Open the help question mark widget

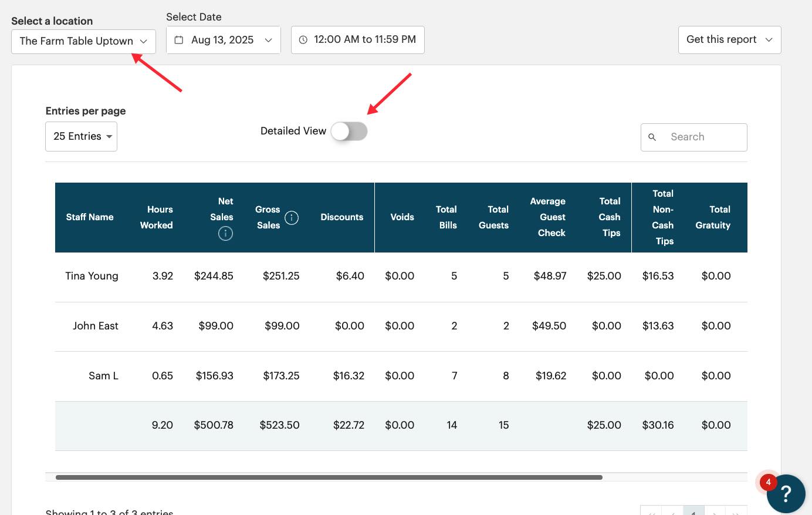coord(786,494)
